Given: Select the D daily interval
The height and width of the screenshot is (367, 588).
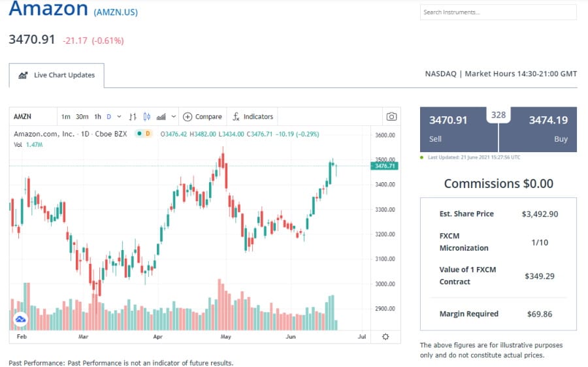Looking at the screenshot, I should coord(108,117).
